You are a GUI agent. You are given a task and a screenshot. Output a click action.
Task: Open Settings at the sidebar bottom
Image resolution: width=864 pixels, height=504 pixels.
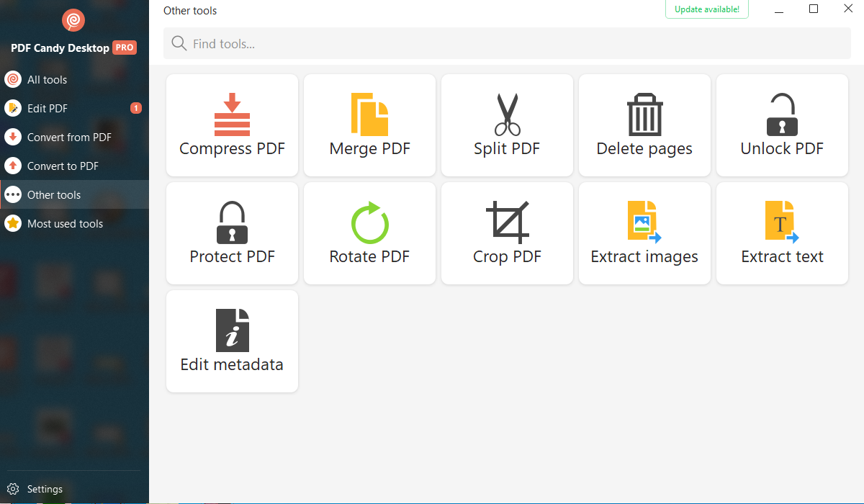pos(45,489)
